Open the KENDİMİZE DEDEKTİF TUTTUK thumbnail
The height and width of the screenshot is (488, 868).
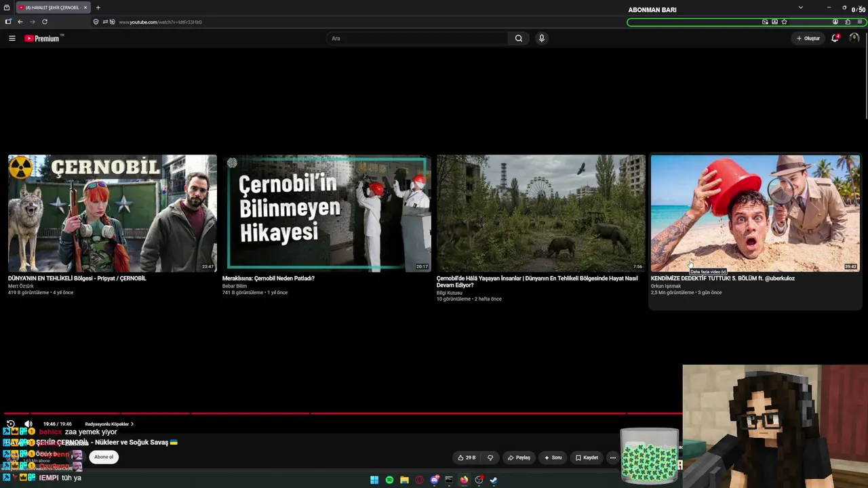pyautogui.click(x=755, y=213)
